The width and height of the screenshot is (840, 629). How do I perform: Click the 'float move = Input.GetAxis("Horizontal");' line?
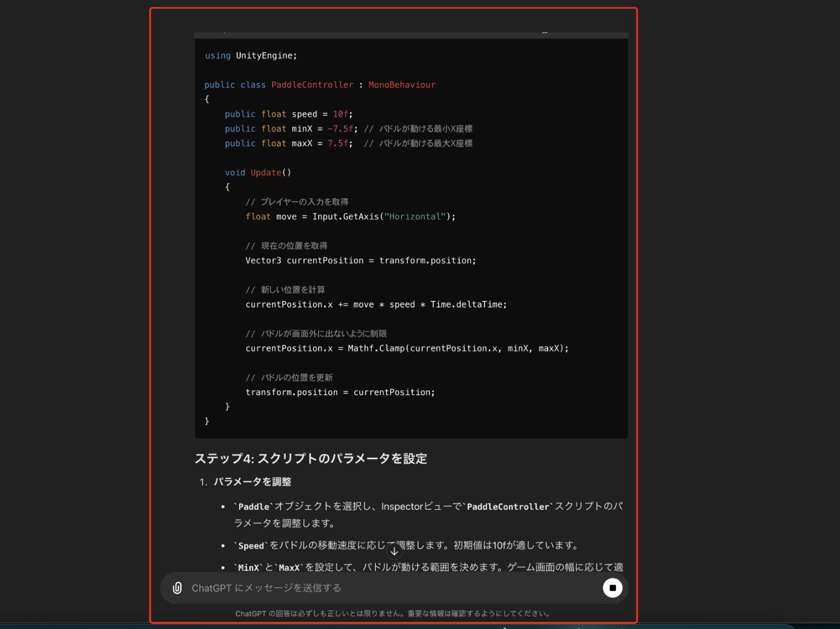[351, 216]
